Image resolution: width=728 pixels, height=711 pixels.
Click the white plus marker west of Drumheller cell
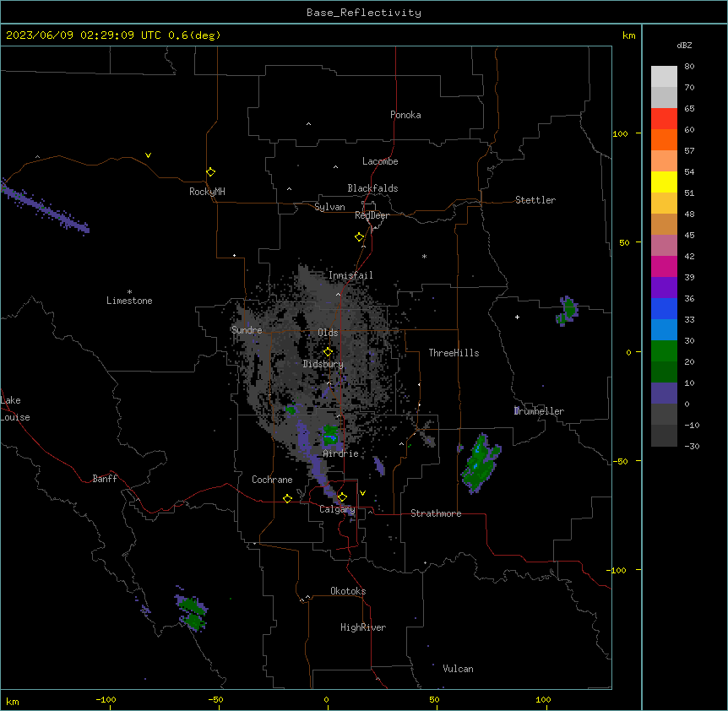pyautogui.click(x=517, y=317)
